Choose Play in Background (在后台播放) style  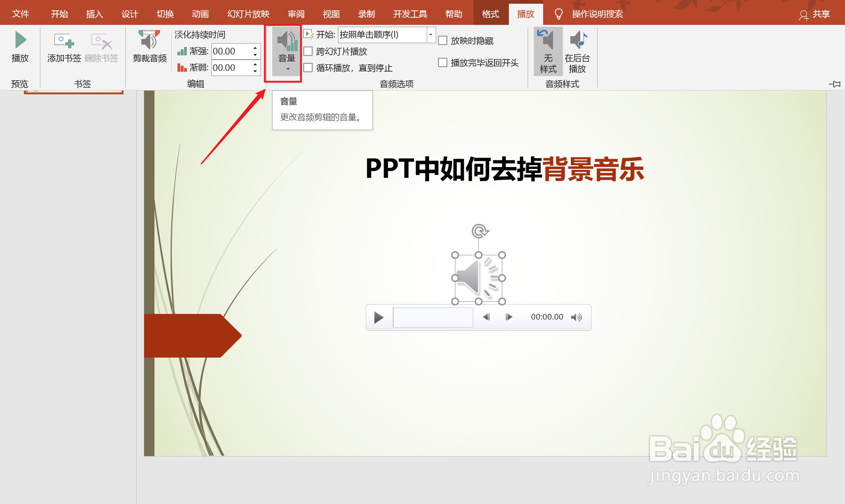click(x=577, y=51)
